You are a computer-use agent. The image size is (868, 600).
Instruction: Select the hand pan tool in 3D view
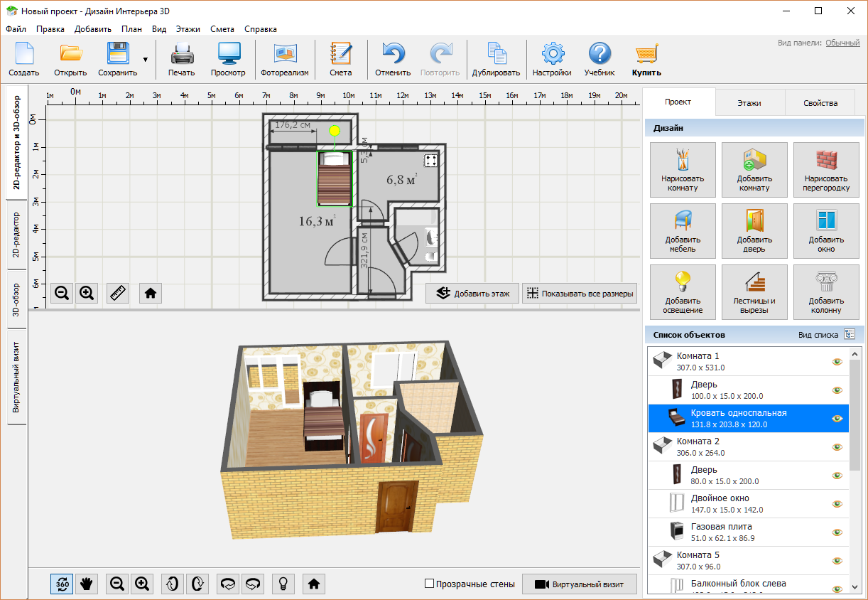87,584
